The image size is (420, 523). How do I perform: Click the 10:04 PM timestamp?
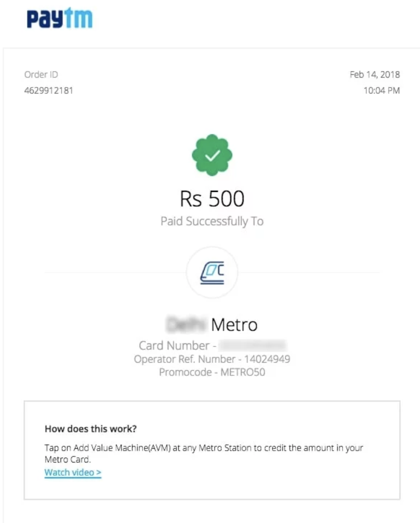382,90
